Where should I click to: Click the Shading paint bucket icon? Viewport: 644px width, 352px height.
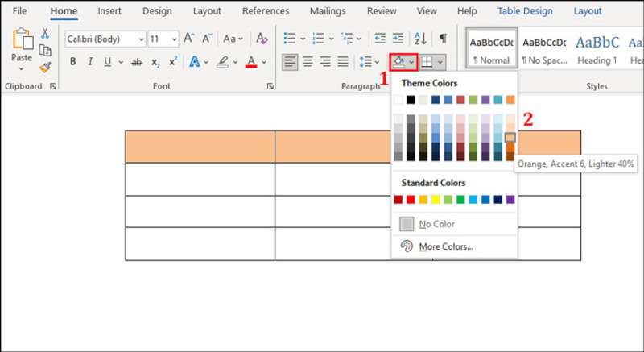[398, 61]
